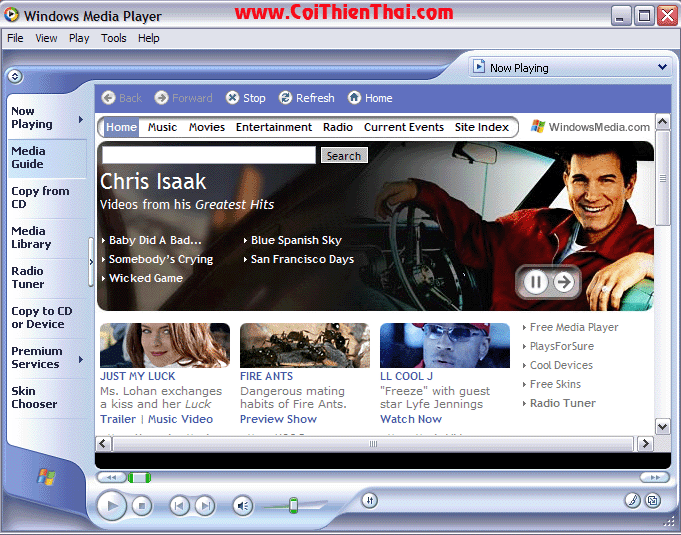Select the Radio tab
The image size is (681, 535).
coord(337,127)
